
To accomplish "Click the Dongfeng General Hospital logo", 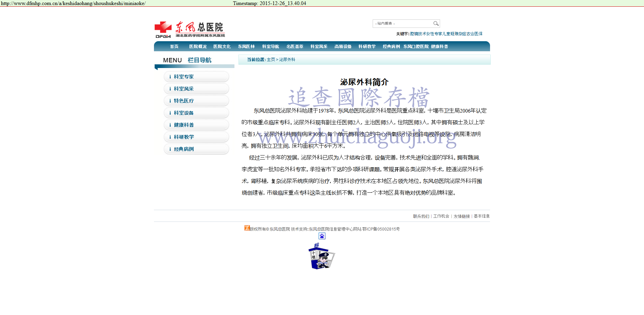I will click(190, 29).
